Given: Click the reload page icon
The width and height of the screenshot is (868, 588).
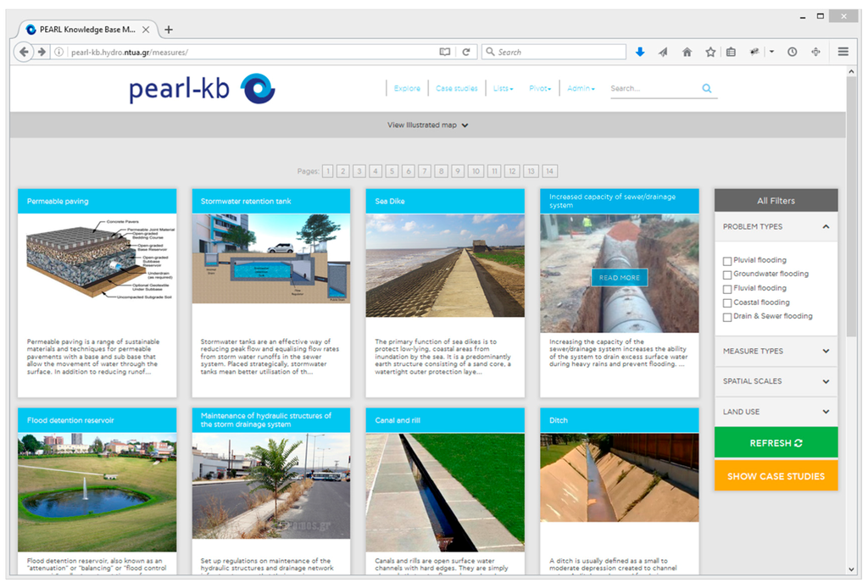Looking at the screenshot, I should [465, 52].
